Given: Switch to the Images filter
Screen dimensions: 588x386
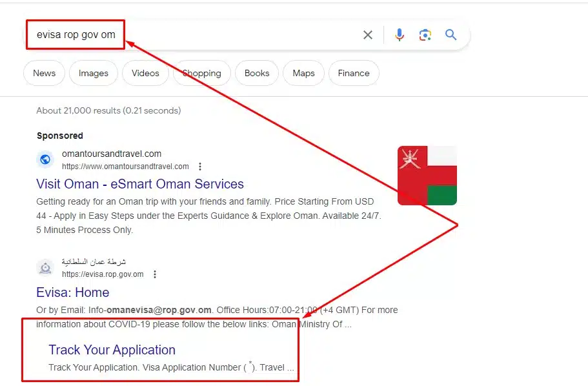Looking at the screenshot, I should pos(94,73).
